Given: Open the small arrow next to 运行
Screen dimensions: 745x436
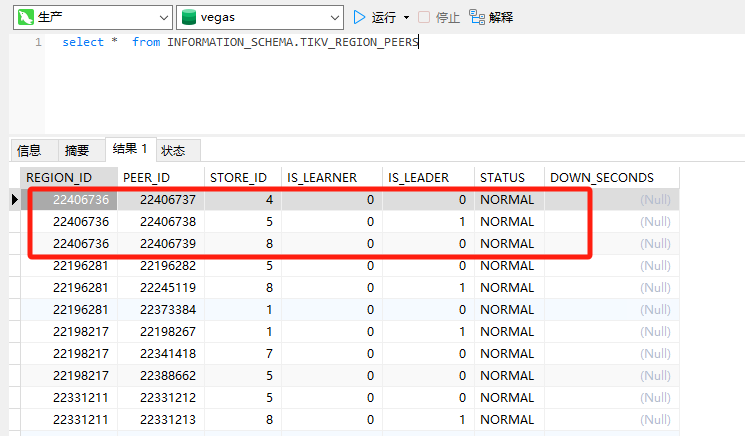Looking at the screenshot, I should [406, 18].
